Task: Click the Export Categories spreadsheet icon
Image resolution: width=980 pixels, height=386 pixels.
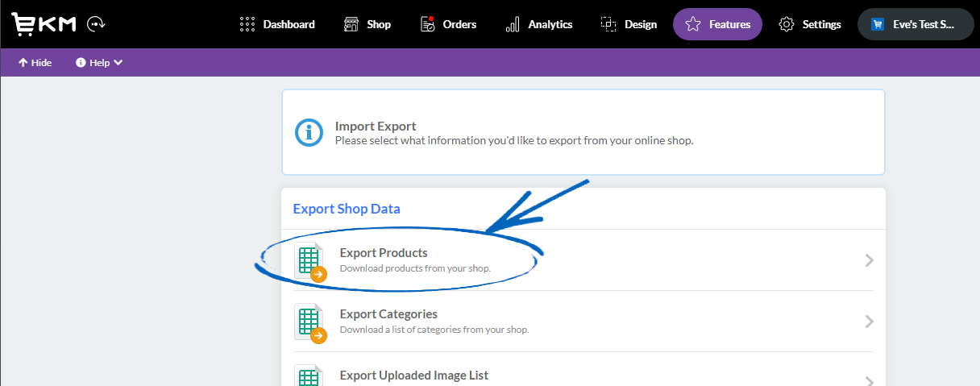Action: (310, 322)
